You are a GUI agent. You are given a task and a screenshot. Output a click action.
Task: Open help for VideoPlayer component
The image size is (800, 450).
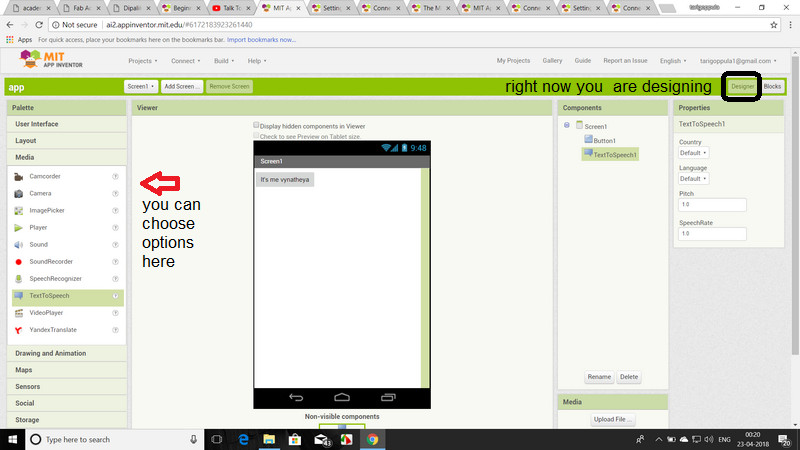[115, 313]
